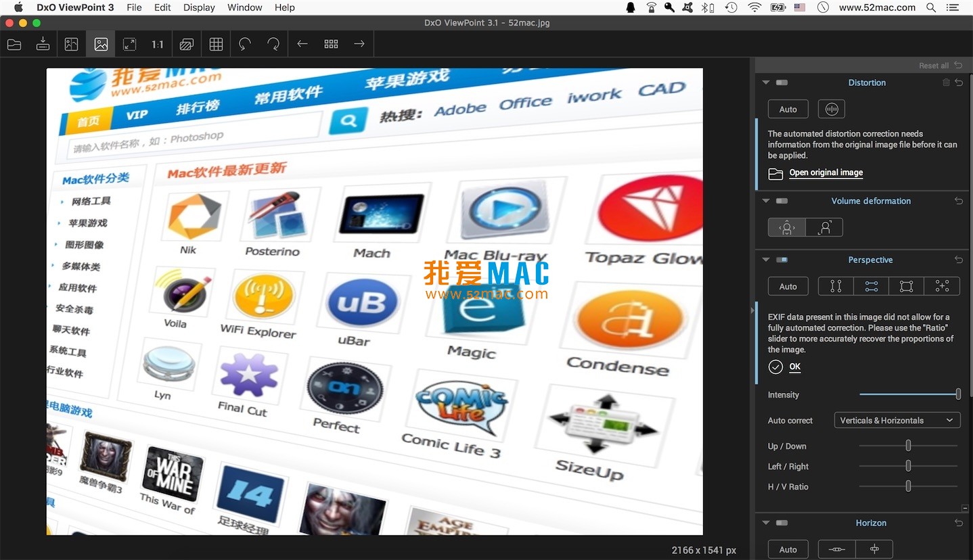Click folder icon beside Open original image
Screen dimensions: 973x560
tap(775, 174)
